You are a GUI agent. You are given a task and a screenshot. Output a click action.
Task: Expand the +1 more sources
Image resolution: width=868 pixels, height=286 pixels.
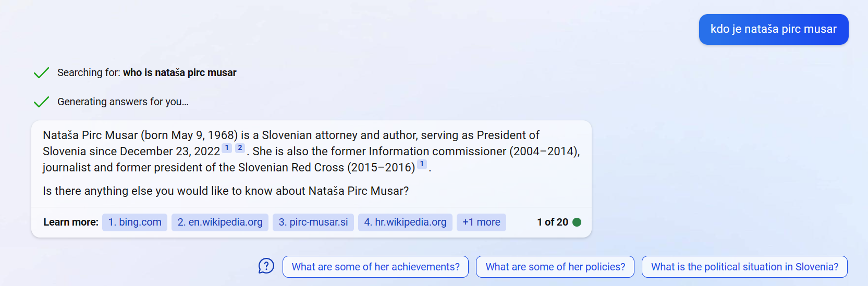(x=481, y=222)
